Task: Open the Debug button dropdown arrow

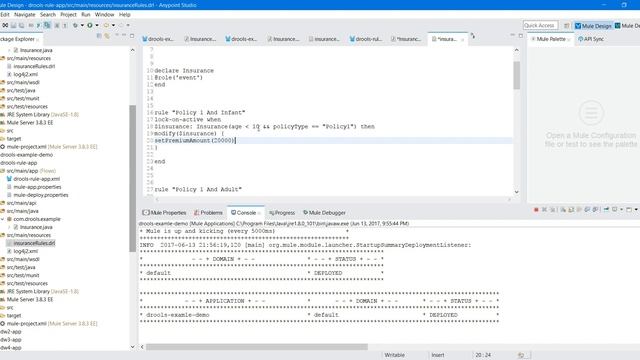Action: point(82,25)
